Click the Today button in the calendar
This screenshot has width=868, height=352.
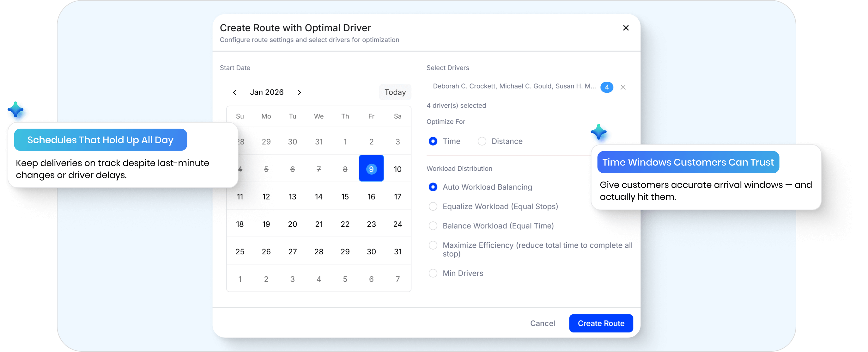click(x=395, y=92)
